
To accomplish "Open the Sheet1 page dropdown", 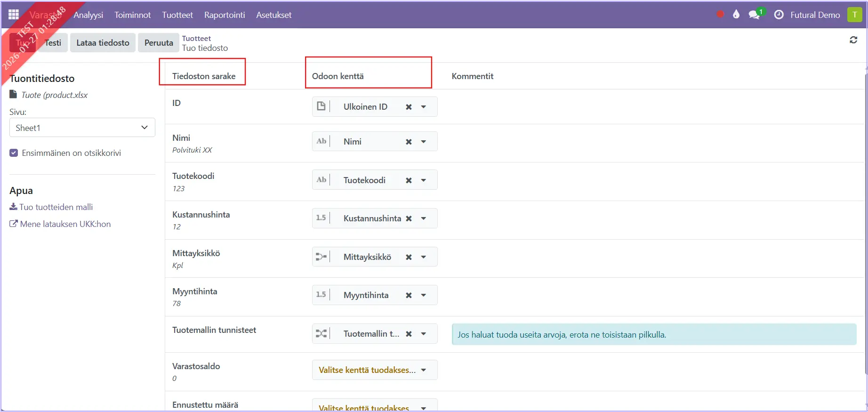I will point(82,128).
